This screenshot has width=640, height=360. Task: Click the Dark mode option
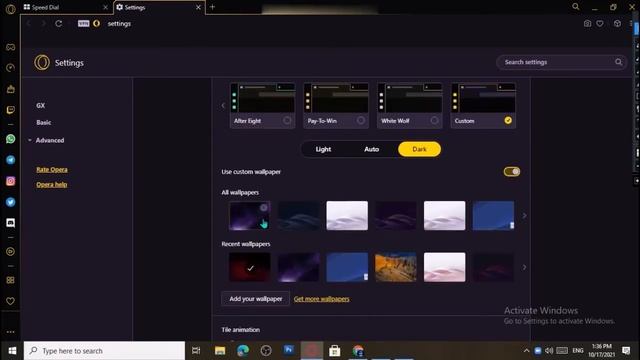coord(419,149)
